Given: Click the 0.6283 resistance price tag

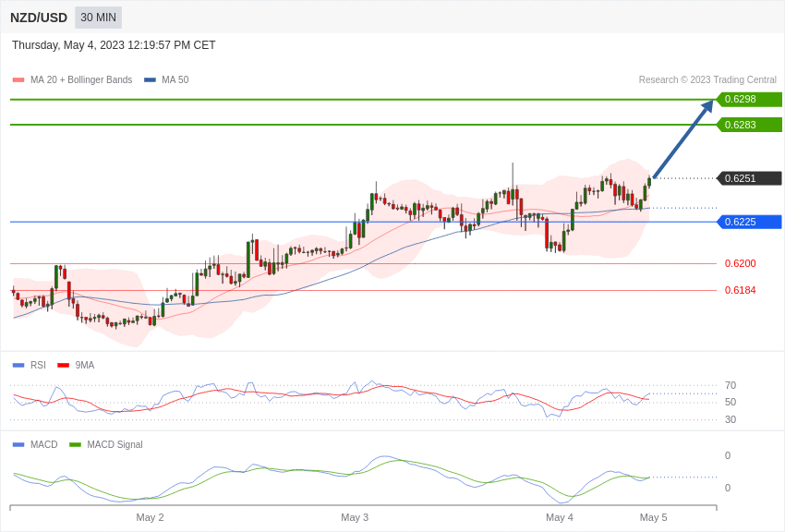Looking at the screenshot, I should pos(750,125).
